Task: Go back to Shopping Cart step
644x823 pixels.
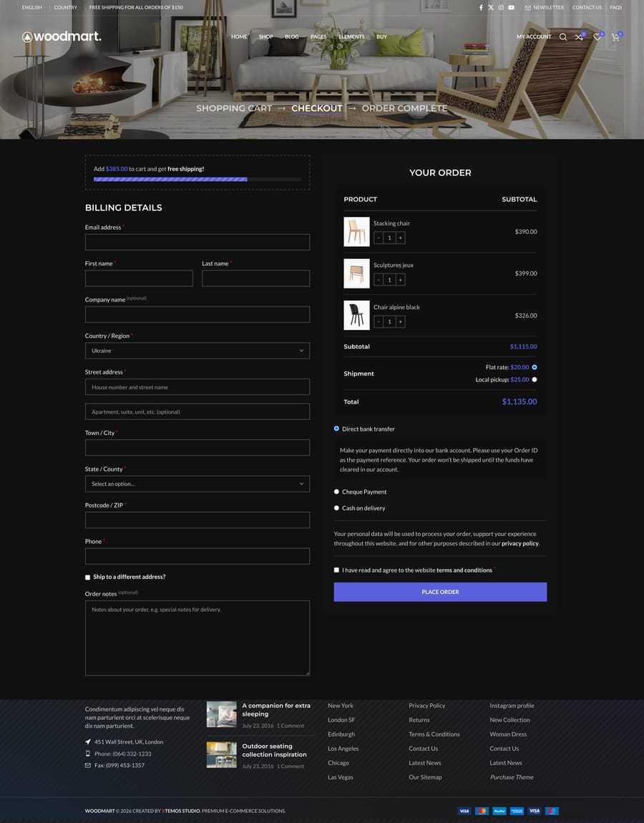Action: point(234,108)
